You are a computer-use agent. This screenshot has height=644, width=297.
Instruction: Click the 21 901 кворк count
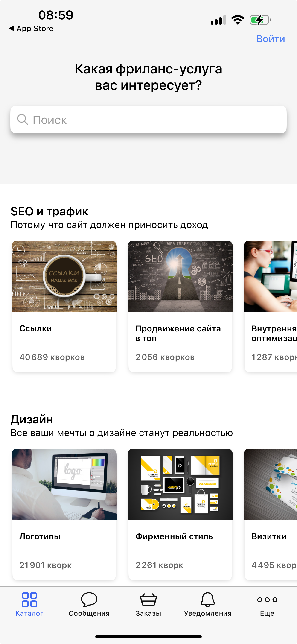pyautogui.click(x=46, y=565)
